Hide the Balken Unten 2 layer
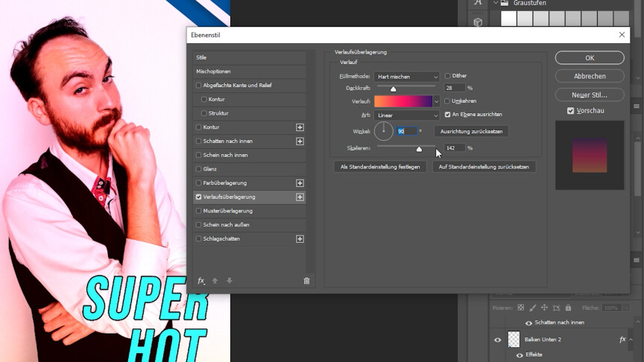 pyautogui.click(x=498, y=340)
